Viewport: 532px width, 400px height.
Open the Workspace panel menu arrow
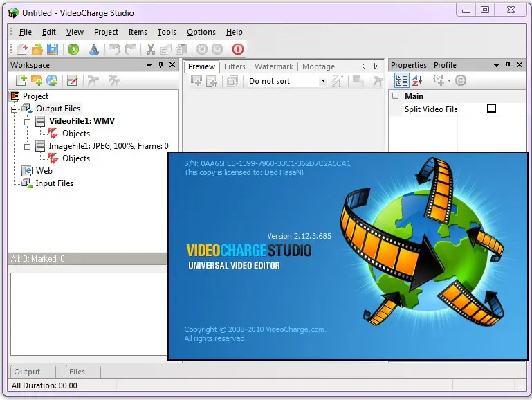[x=149, y=65]
